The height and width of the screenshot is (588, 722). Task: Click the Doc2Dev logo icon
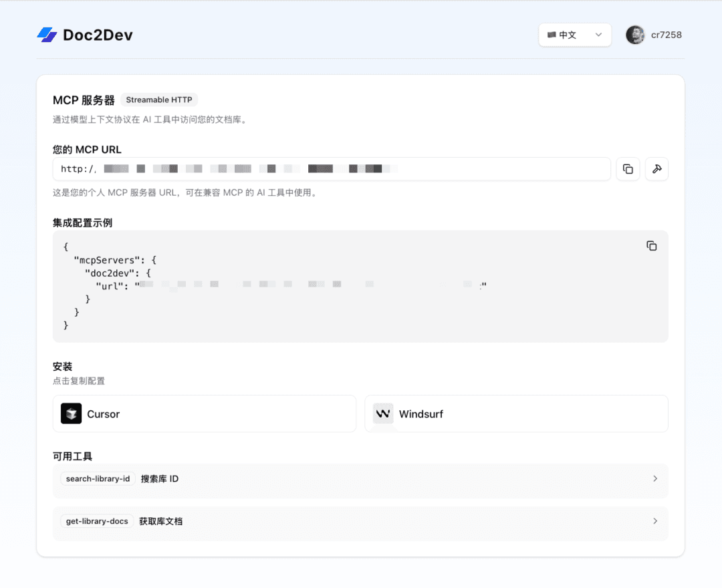tap(47, 35)
